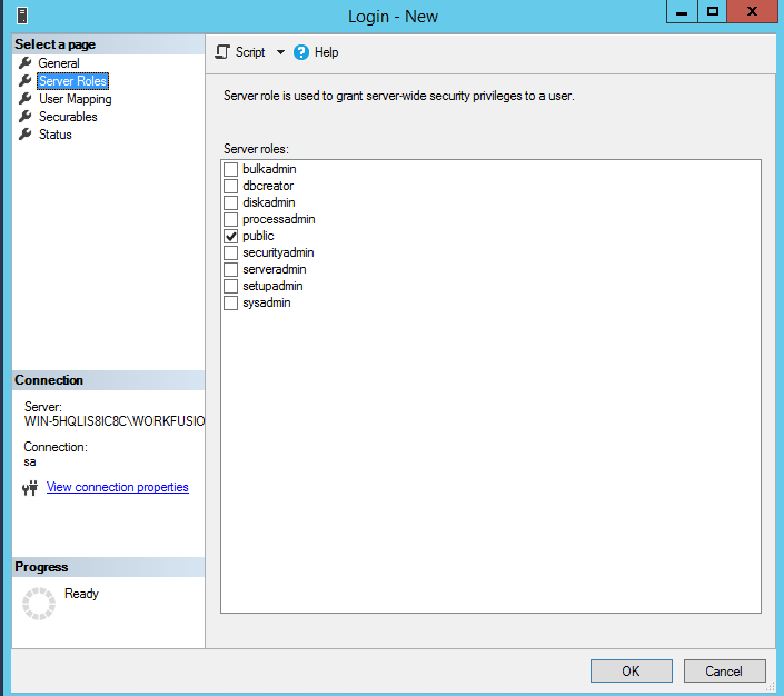The image size is (784, 696).
Task: Click the blue Help question mark icon
Action: tap(301, 52)
